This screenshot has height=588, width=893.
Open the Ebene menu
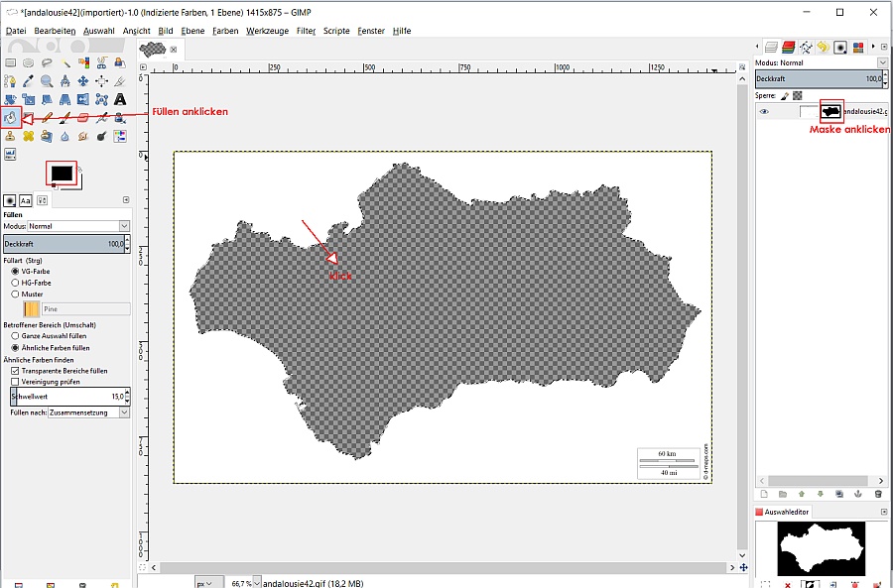192,31
